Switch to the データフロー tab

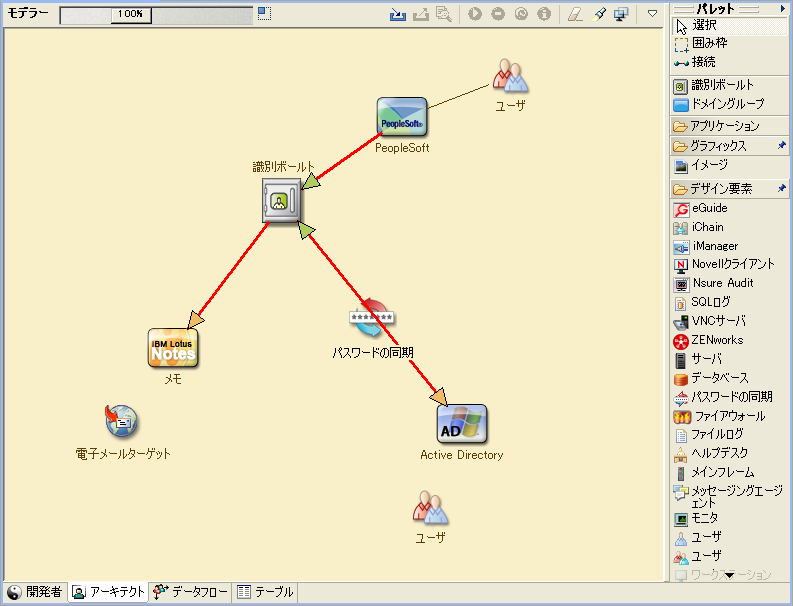pyautogui.click(x=191, y=592)
